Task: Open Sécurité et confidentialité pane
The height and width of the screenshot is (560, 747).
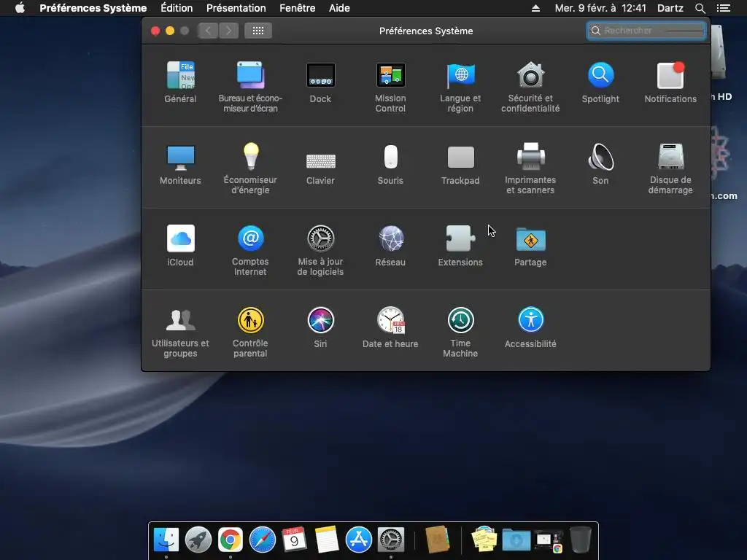Action: point(530,87)
